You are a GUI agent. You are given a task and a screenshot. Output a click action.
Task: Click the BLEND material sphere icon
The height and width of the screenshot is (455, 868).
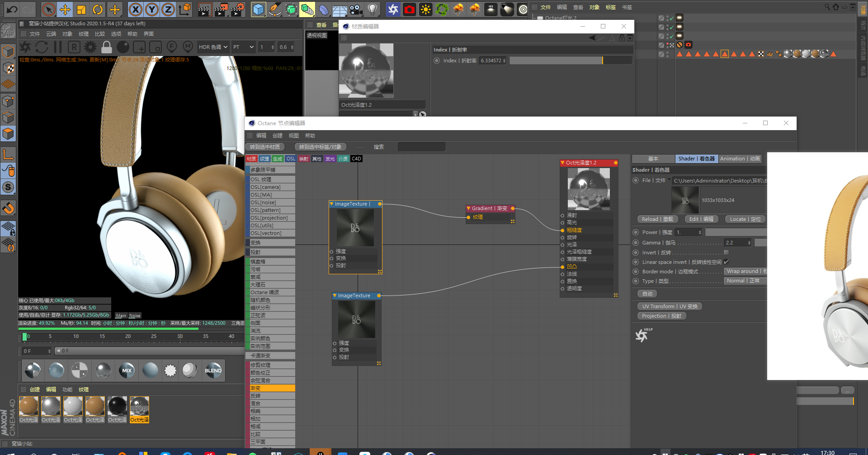click(213, 371)
